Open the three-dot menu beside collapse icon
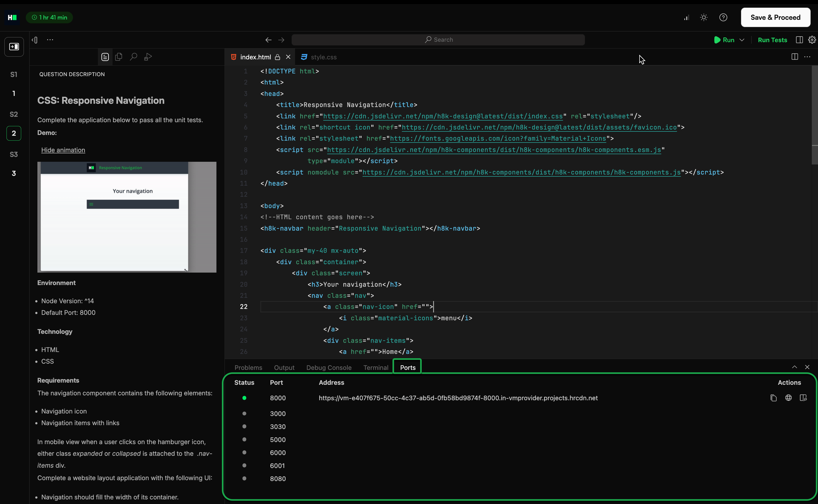This screenshot has width=818, height=504. click(x=50, y=40)
